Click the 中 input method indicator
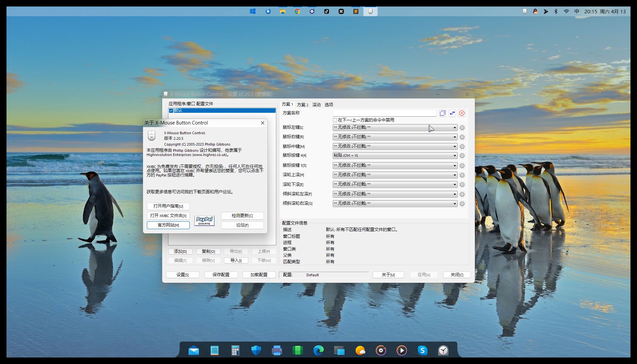The width and height of the screenshot is (637, 364). (577, 11)
